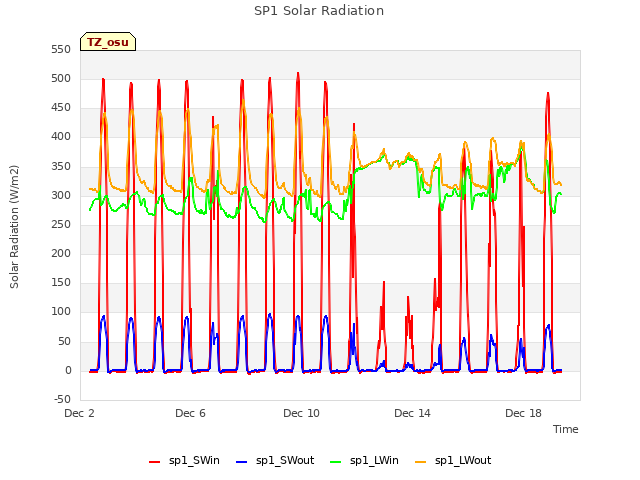Click the 200 y-axis label
The height and width of the screenshot is (480, 640).
pyautogui.click(x=61, y=253)
